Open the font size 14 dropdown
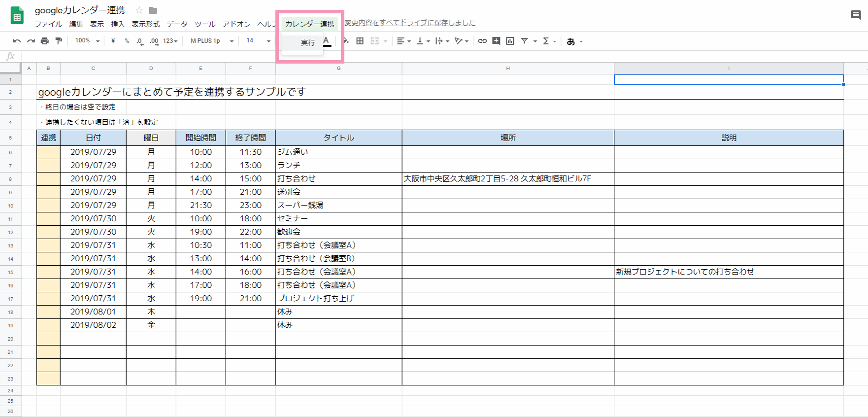Viewport: 868px width, 417px height. (x=258, y=41)
